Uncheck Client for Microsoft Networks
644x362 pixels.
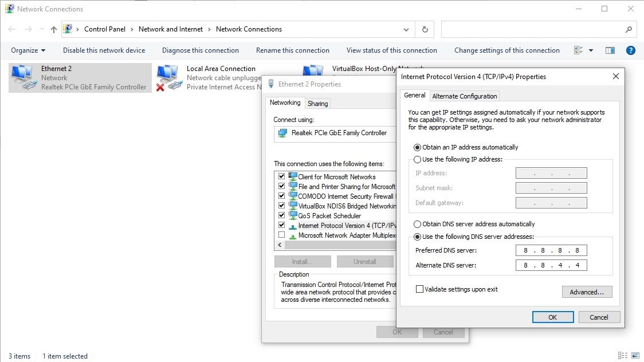pos(281,176)
